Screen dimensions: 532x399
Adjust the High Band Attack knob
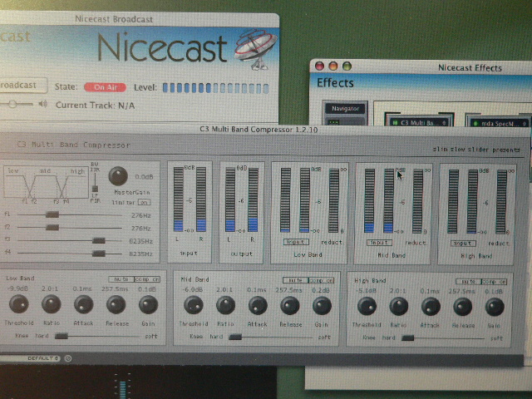pos(431,307)
